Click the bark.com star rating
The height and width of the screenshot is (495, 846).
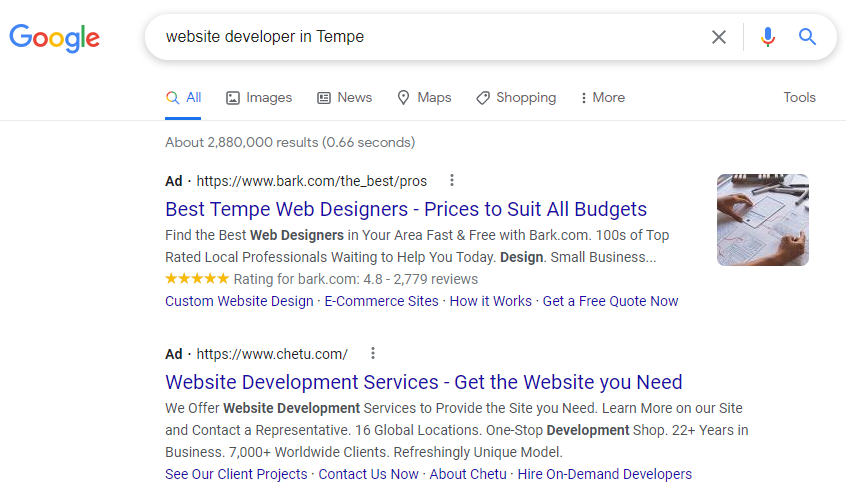(x=197, y=279)
